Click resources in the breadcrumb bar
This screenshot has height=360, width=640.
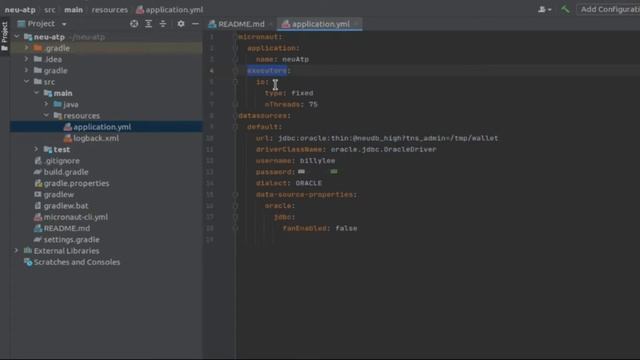pyautogui.click(x=110, y=9)
